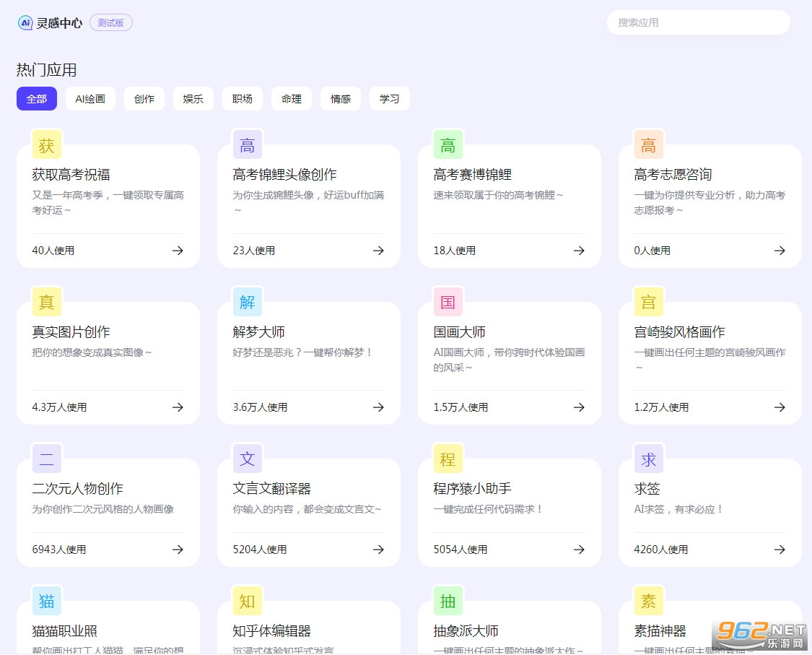
Task: Open the 素描神器 app title
Action: 660,630
